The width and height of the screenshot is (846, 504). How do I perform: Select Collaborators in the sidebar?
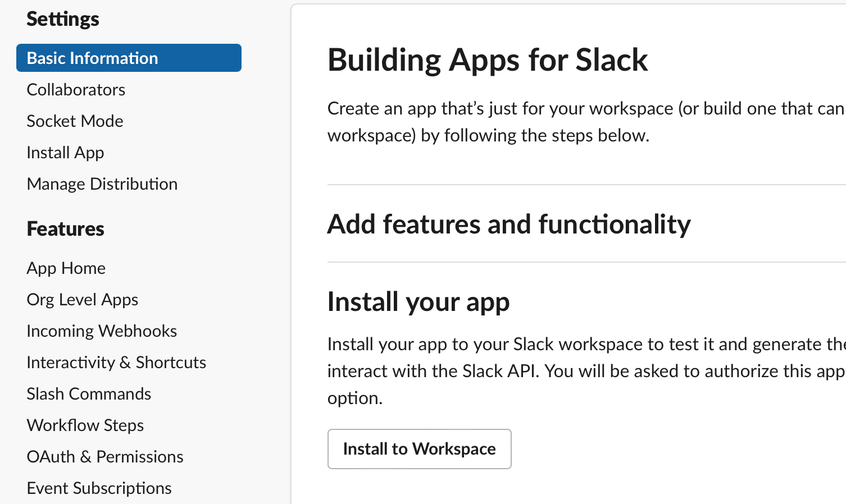click(x=75, y=89)
